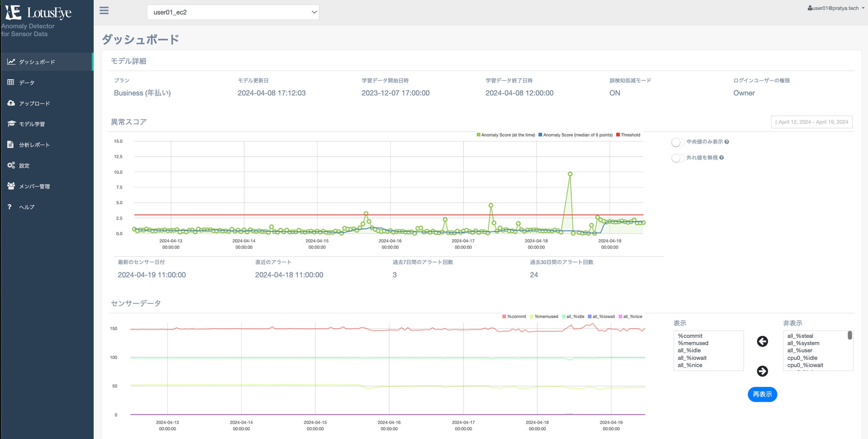Toggle the hamburger sidebar menu icon
Screen dimensions: 868x439
[104, 11]
